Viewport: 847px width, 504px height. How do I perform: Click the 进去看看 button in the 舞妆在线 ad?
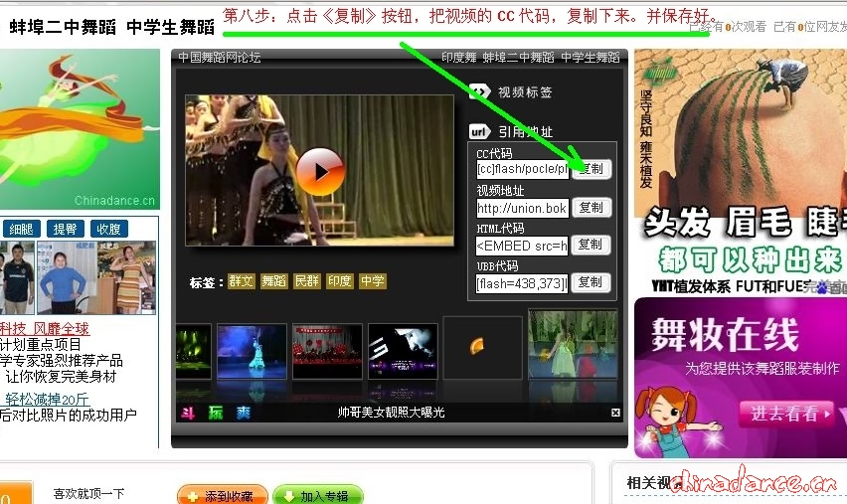(x=786, y=415)
